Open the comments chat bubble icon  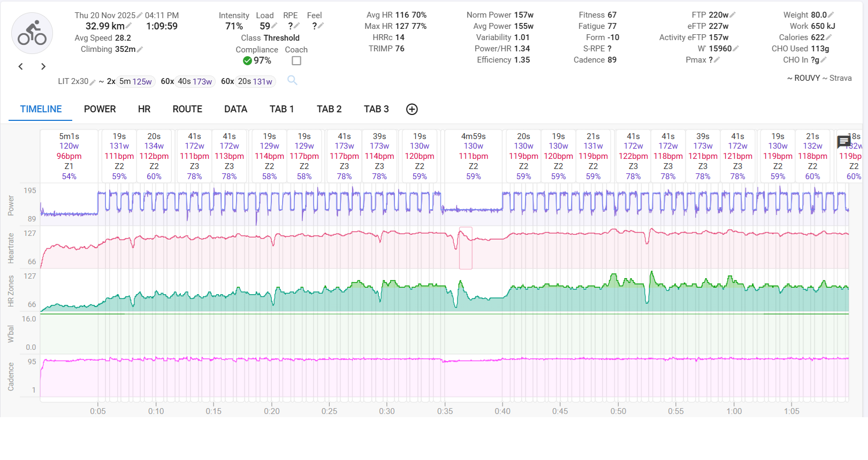(844, 142)
